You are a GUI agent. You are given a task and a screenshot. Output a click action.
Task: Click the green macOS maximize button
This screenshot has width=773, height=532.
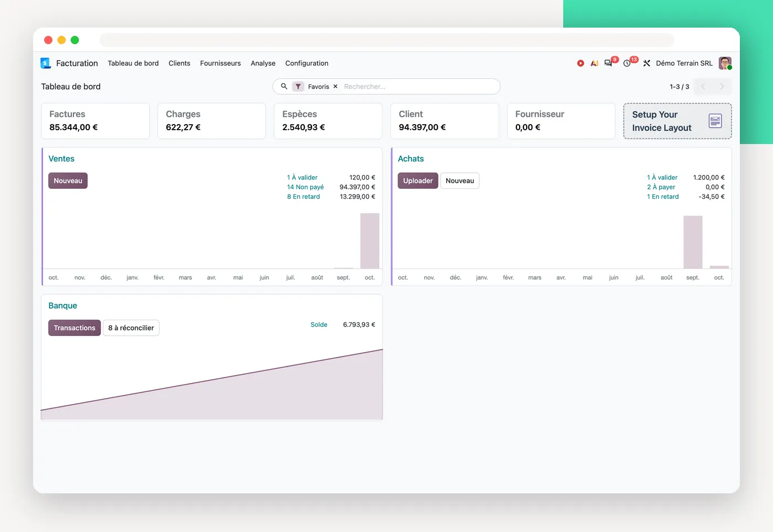(x=75, y=40)
